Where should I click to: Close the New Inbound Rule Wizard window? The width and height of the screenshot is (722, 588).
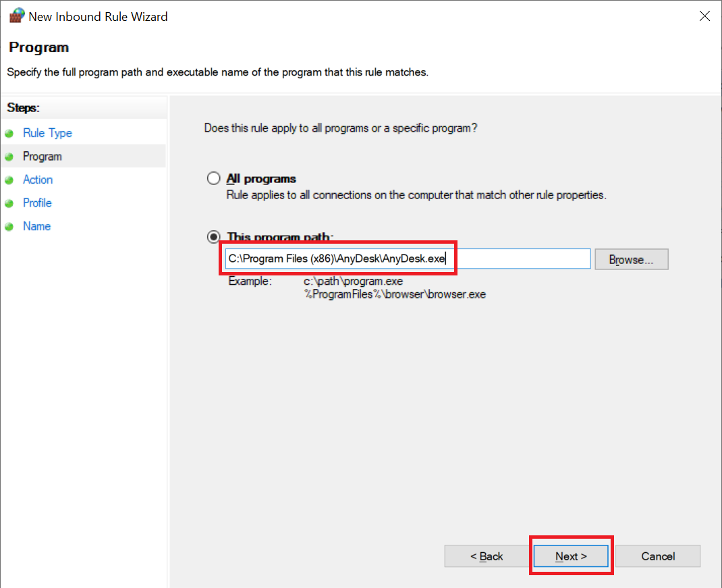click(x=704, y=16)
